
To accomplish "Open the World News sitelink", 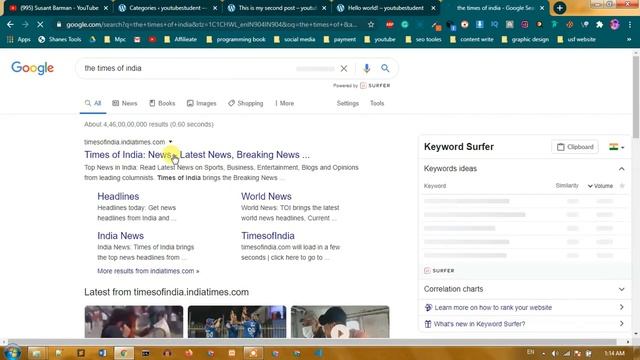I will (x=266, y=196).
